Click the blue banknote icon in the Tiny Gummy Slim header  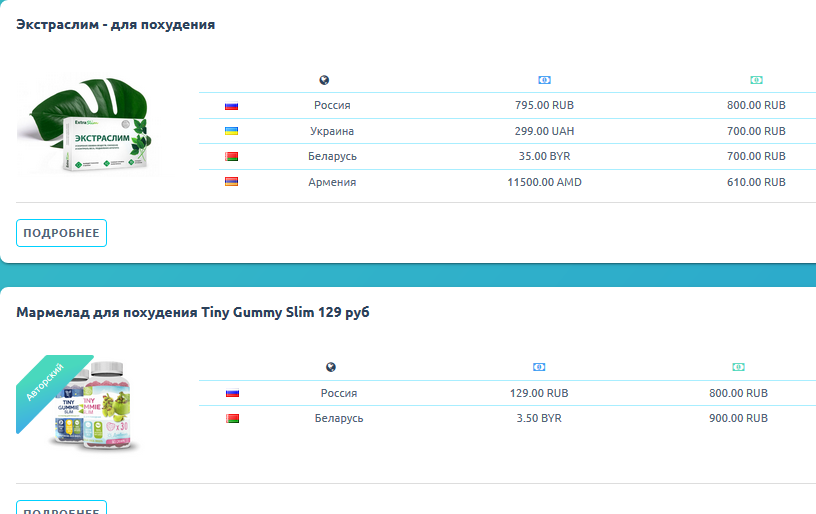[x=539, y=367]
